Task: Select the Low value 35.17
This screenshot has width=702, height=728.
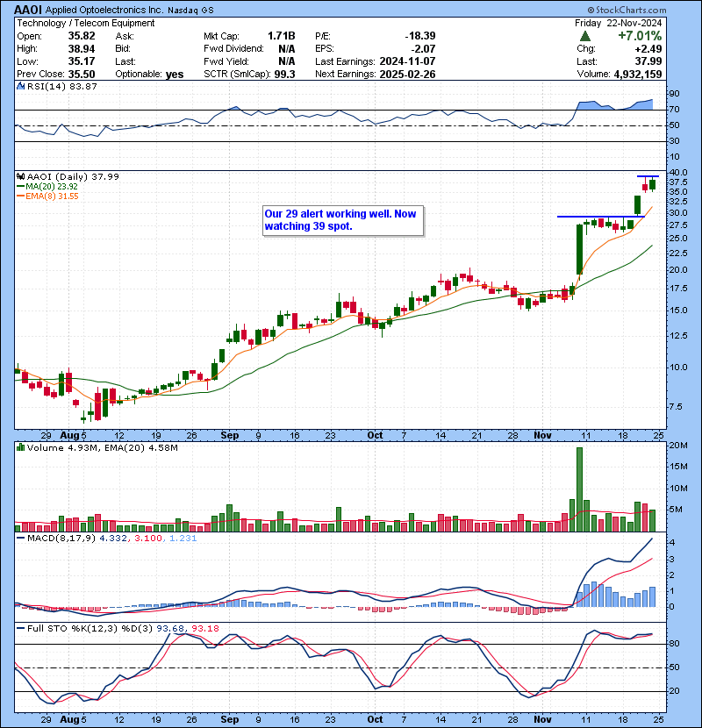Action: (82, 61)
